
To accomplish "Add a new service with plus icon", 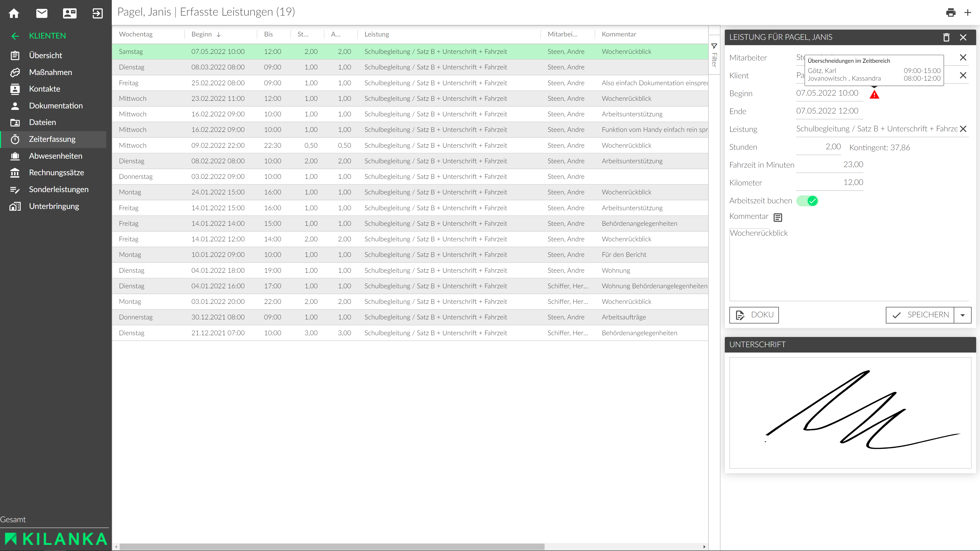I will (968, 12).
